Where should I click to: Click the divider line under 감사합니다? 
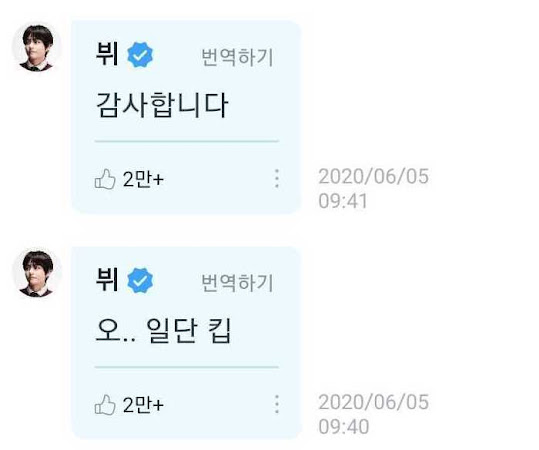[187, 141]
